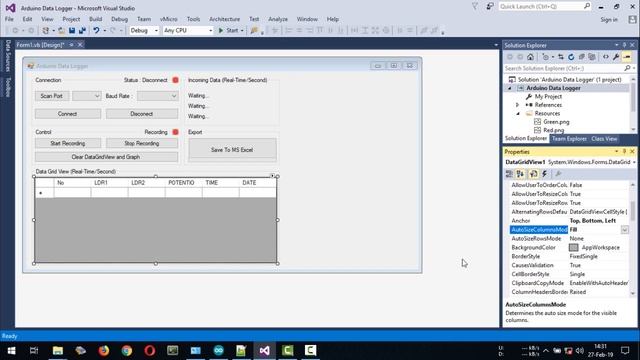Image resolution: width=640 pixels, height=360 pixels.
Task: Open the Tools menu
Action: 193,19
